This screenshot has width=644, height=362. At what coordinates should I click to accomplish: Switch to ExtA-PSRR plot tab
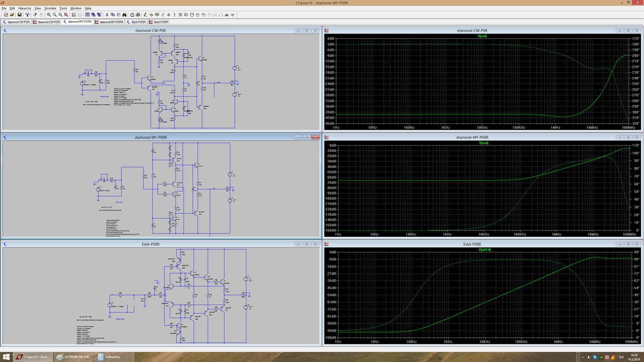[x=159, y=22]
